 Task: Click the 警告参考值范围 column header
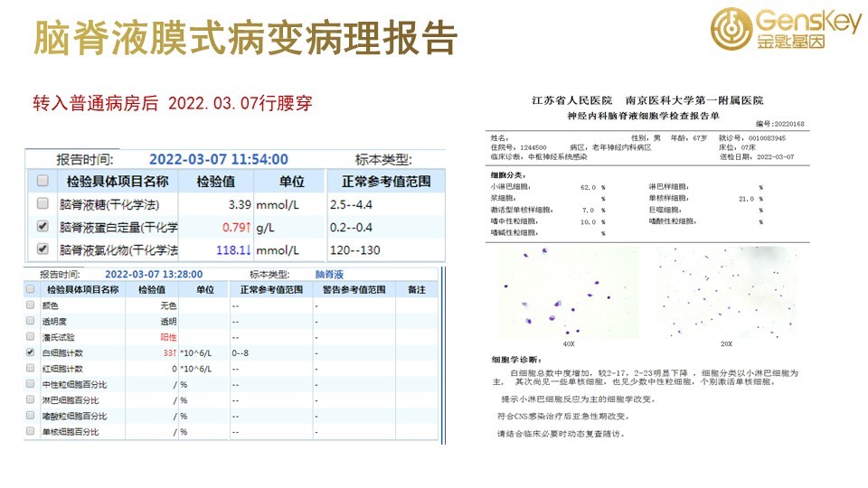(354, 289)
